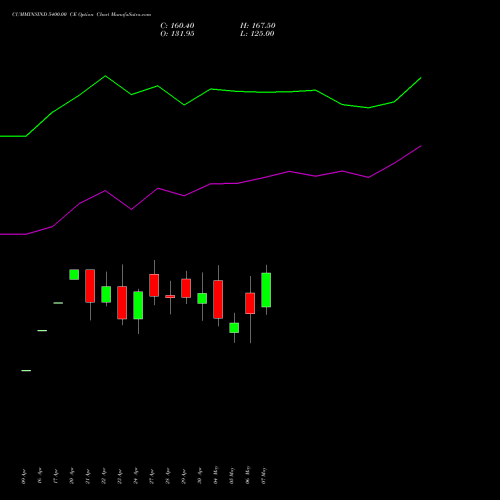Click the low value L: 125.00

pos(257,34)
